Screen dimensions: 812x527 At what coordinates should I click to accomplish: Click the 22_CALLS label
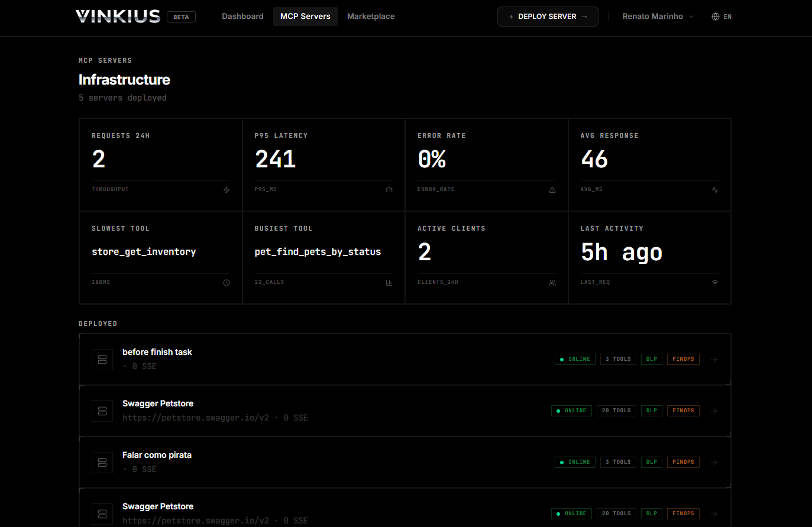269,283
